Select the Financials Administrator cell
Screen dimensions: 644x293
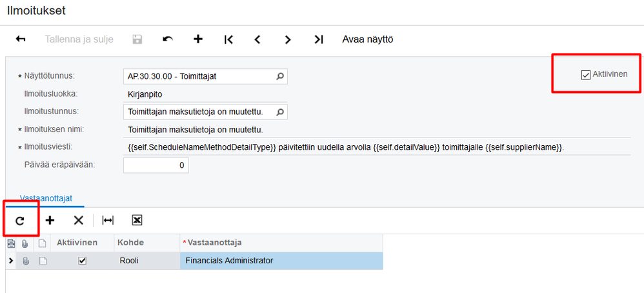(281, 261)
